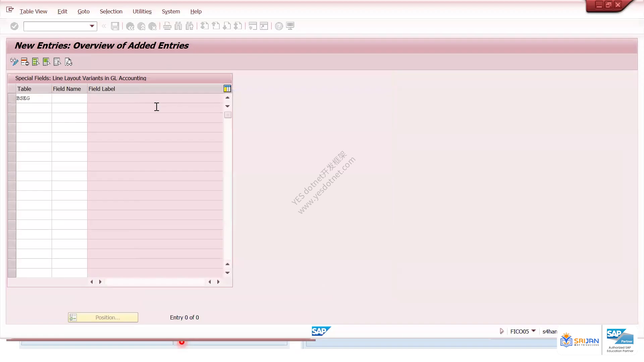Expand status bar triangle near FICO05
Screen dimensions: 644x362
(502, 331)
